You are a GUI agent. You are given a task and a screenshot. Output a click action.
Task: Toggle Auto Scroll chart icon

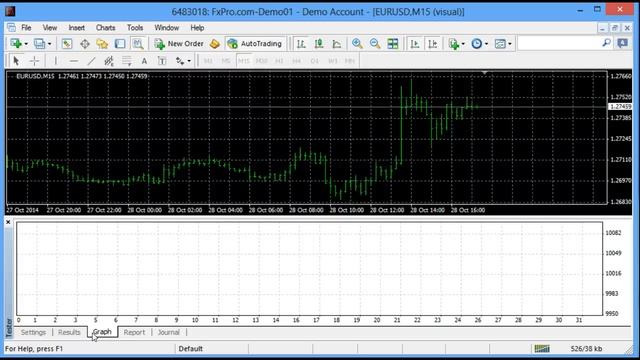tap(415, 44)
